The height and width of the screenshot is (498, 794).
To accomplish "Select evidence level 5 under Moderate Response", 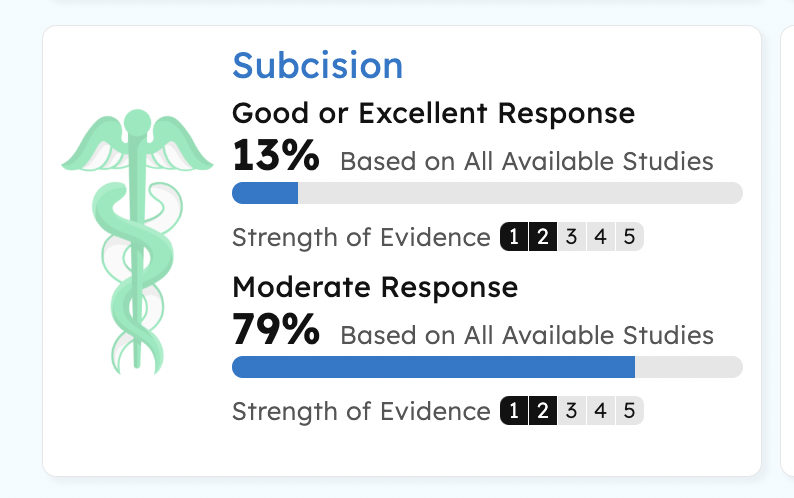I will click(x=629, y=410).
